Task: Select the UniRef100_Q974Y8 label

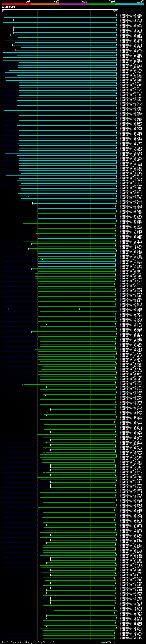Action: [131, 447]
